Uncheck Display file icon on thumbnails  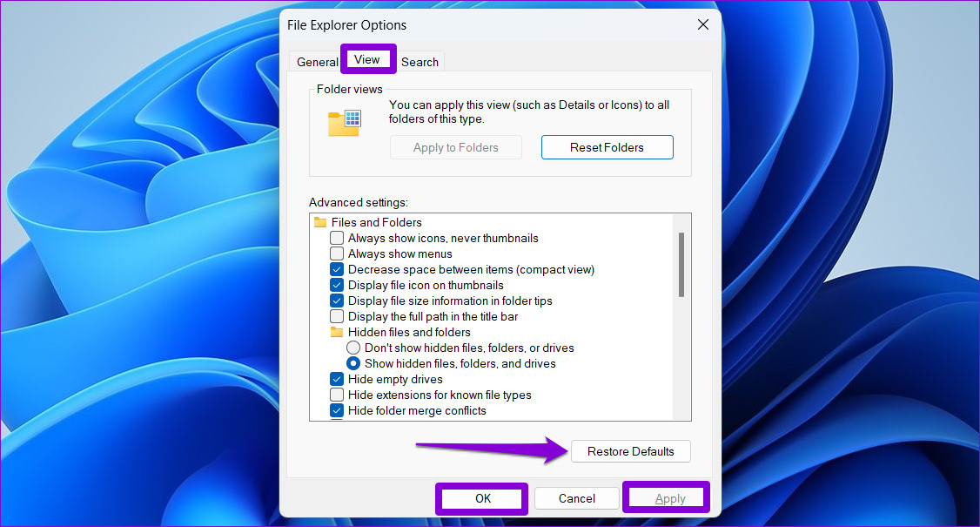pos(337,285)
